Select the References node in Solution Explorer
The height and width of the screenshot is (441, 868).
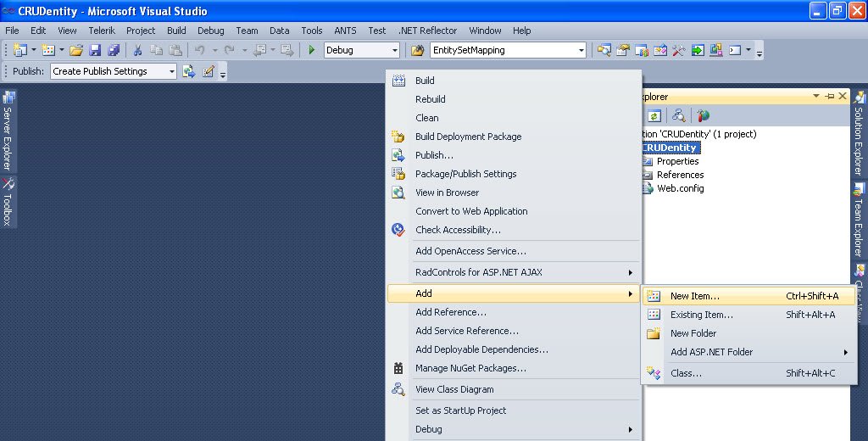click(x=681, y=175)
